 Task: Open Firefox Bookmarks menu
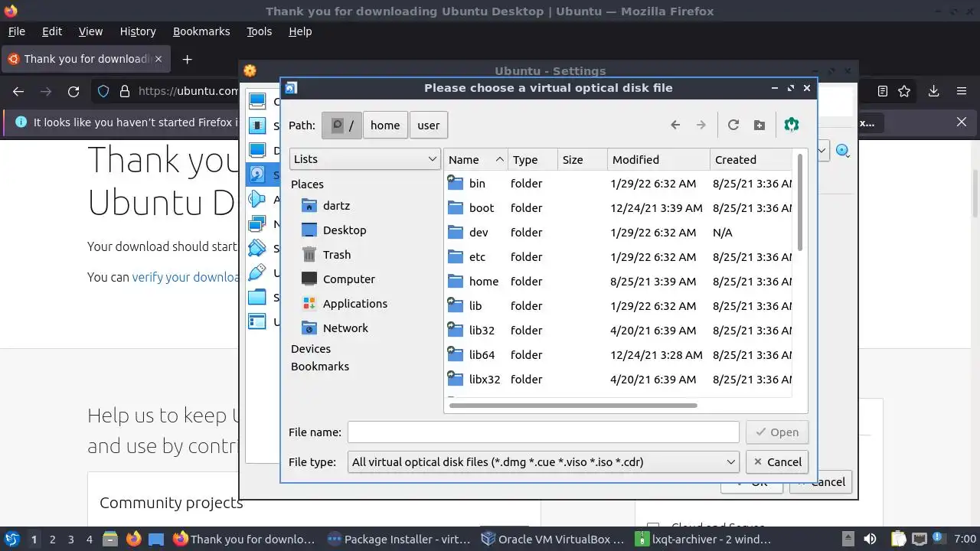[201, 31]
